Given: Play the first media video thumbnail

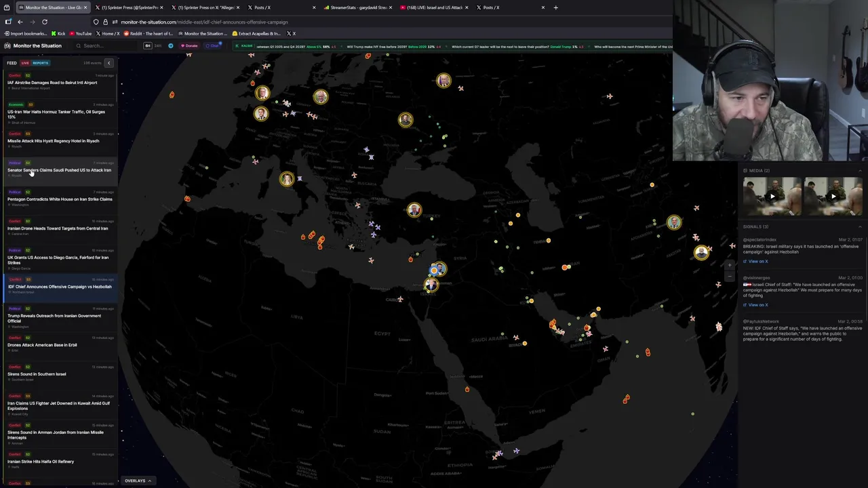Looking at the screenshot, I should click(772, 197).
